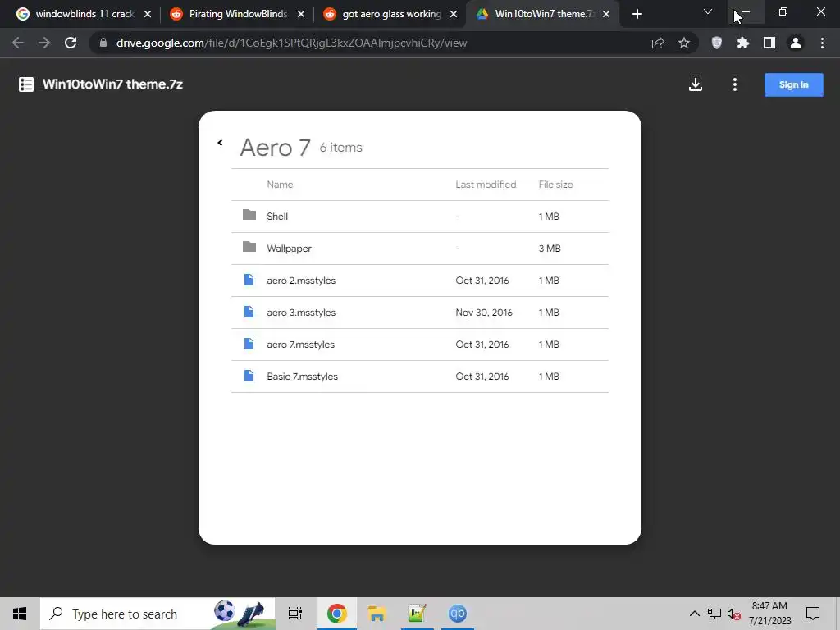The image size is (840, 630).
Task: Toggle the browser side panel
Action: (769, 43)
